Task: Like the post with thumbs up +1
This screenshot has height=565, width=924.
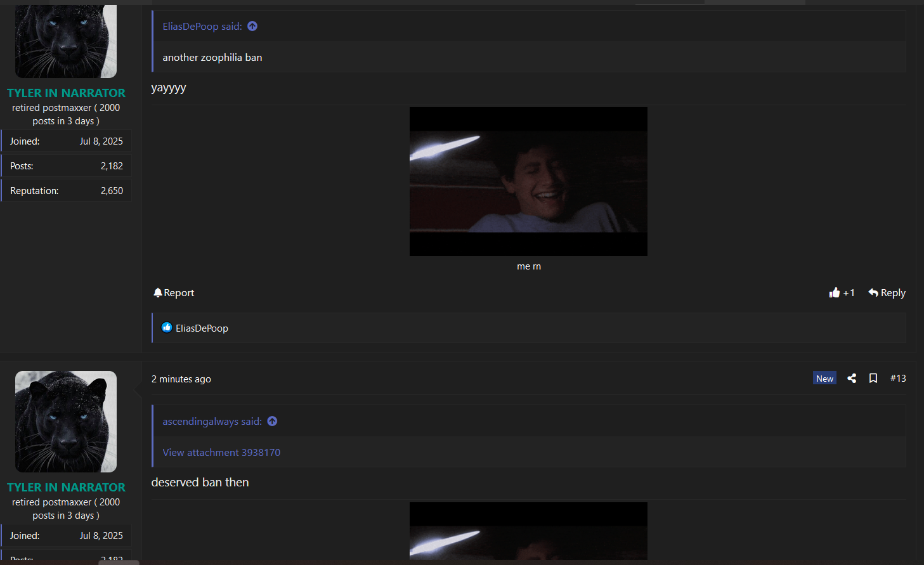Action: [842, 292]
